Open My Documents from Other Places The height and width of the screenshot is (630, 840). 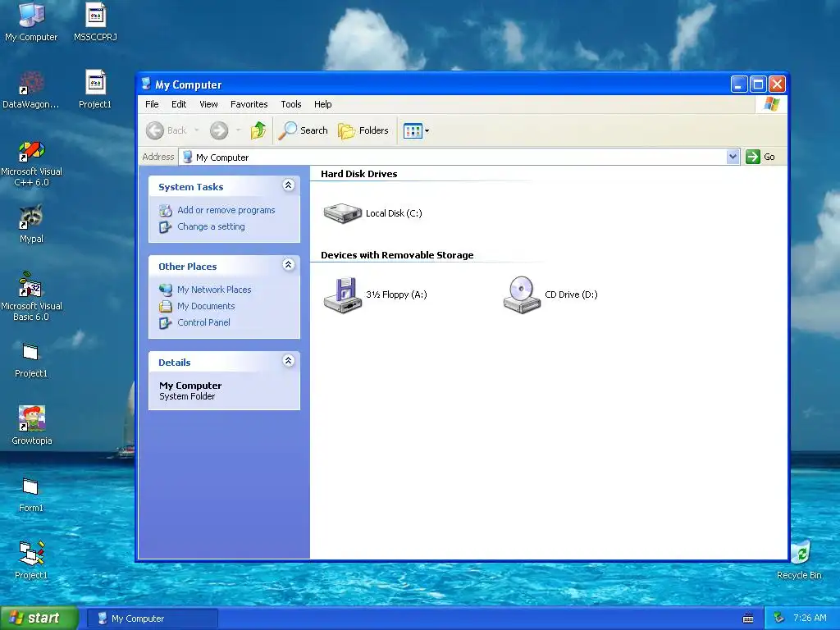(206, 306)
